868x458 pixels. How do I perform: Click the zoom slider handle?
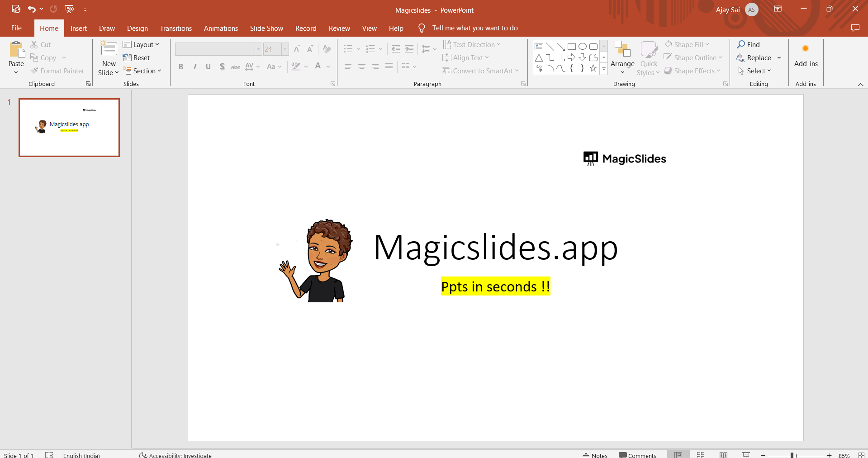pos(792,455)
